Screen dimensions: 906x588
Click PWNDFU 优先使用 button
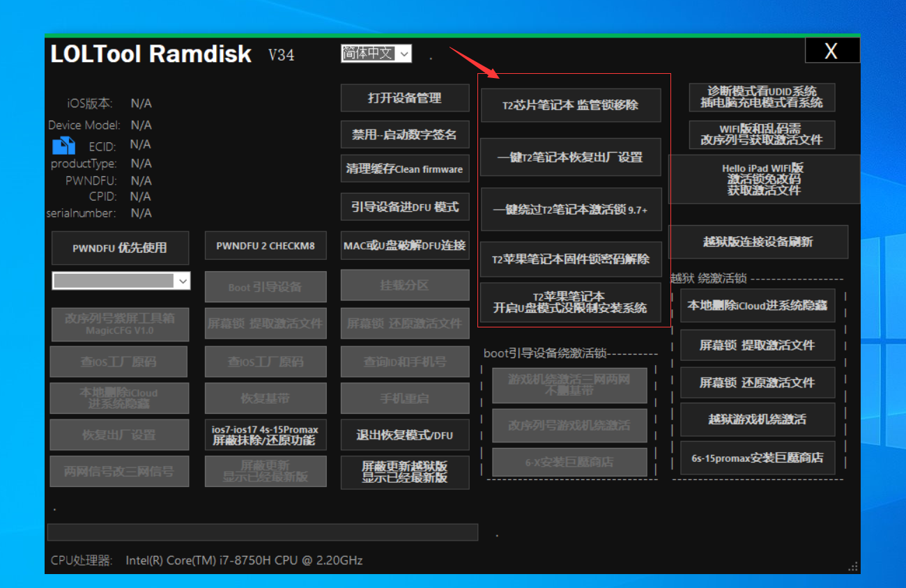[120, 248]
